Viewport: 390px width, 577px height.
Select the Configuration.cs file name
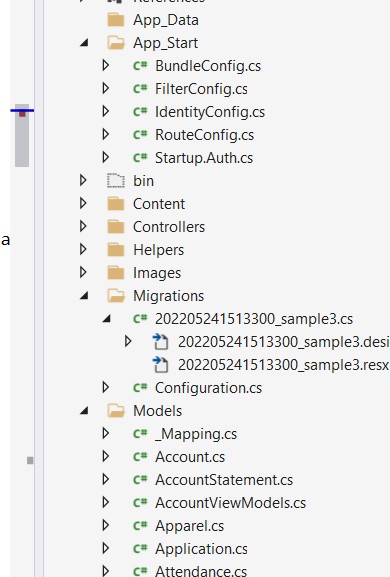pyautogui.click(x=209, y=388)
